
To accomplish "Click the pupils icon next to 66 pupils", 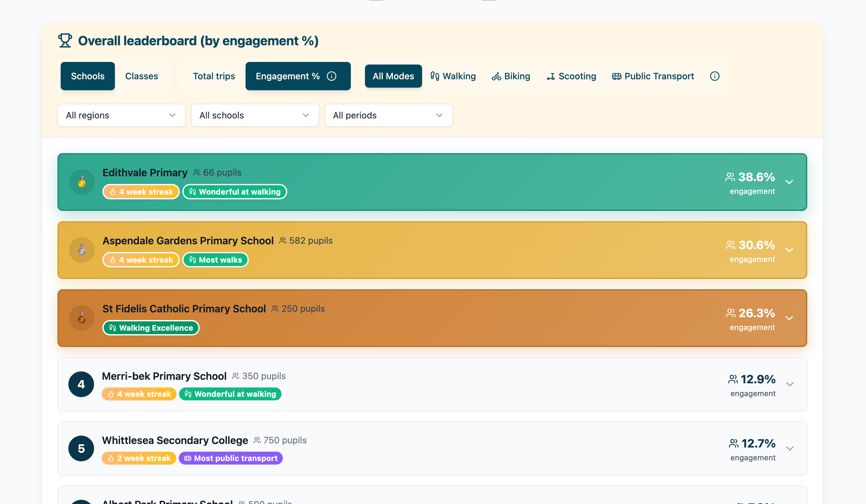I will pos(196,173).
